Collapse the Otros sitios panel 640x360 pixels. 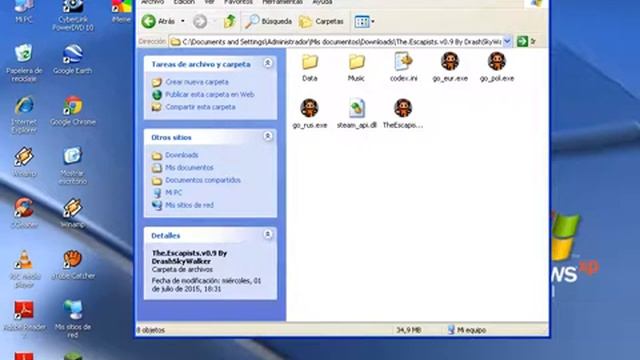click(x=268, y=136)
